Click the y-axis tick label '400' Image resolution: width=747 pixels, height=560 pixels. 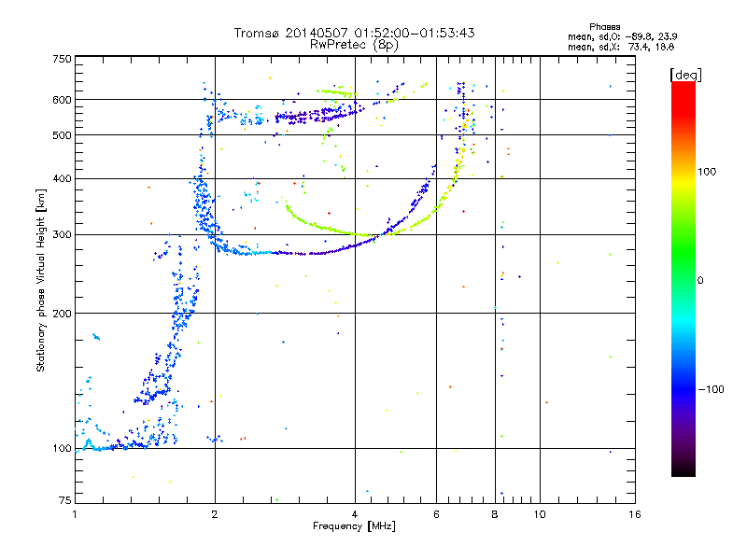[62, 178]
